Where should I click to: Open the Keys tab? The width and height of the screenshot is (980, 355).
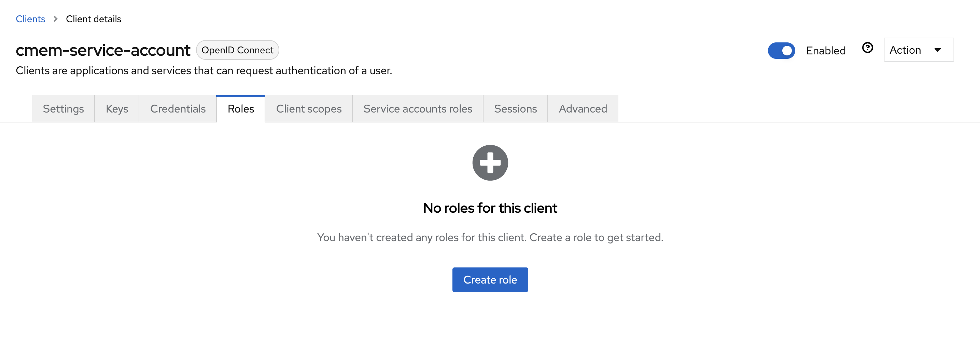(117, 109)
